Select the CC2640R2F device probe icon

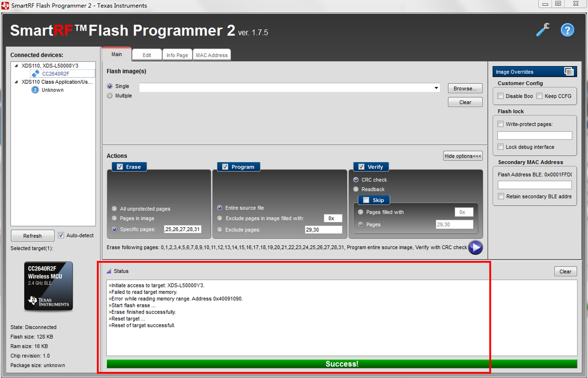36,74
